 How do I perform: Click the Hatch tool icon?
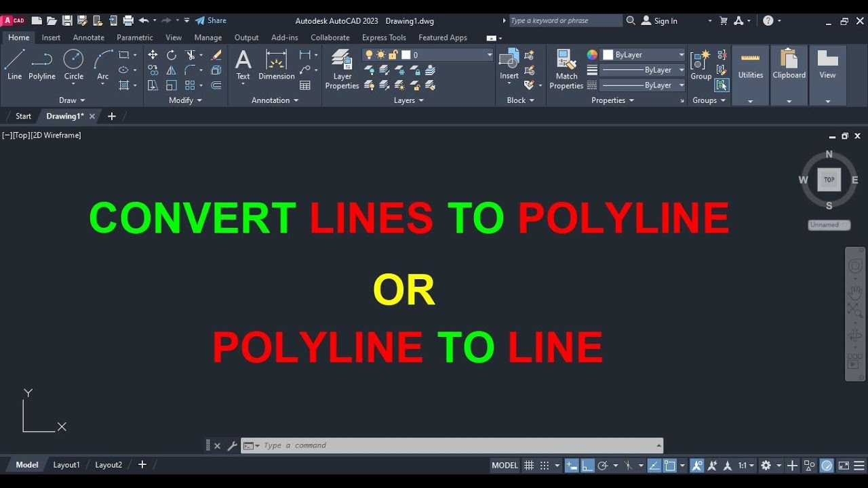click(x=124, y=85)
